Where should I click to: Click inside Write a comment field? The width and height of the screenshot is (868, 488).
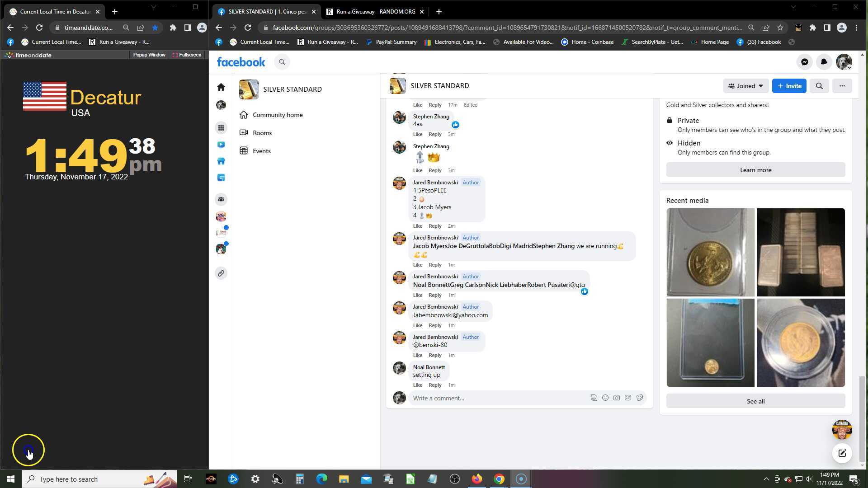tap(500, 398)
